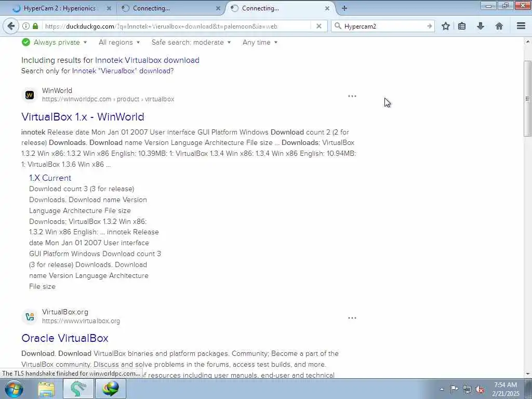The width and height of the screenshot is (532, 399).
Task: Show bookmarks list icon
Action: (x=462, y=26)
